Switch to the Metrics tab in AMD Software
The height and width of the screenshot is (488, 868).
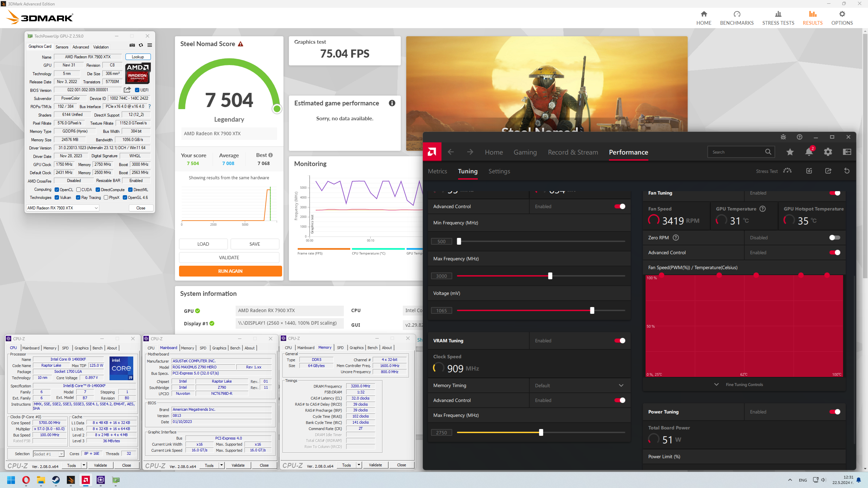(437, 171)
